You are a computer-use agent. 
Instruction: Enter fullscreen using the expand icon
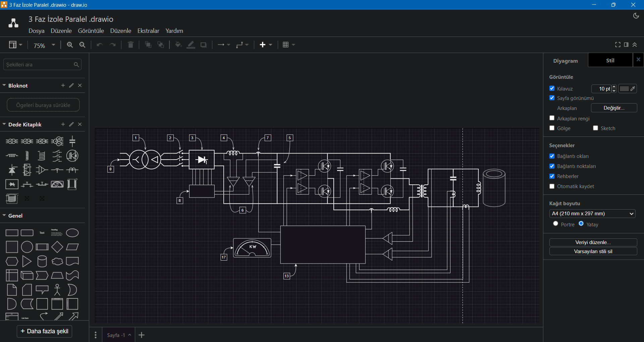click(x=618, y=45)
